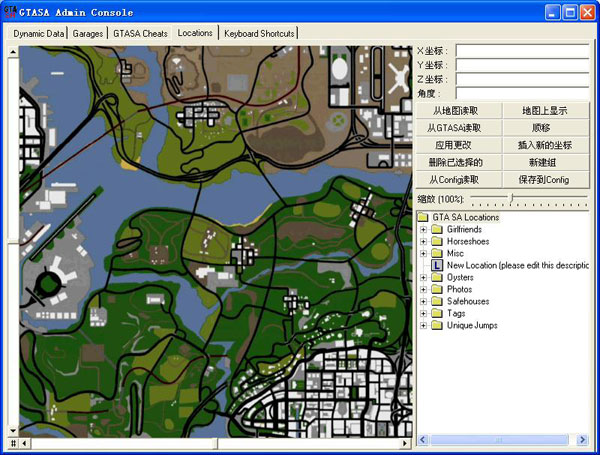The width and height of the screenshot is (600, 455).
Task: Click the tree horizontal scrollbar thumb
Action: 499,440
